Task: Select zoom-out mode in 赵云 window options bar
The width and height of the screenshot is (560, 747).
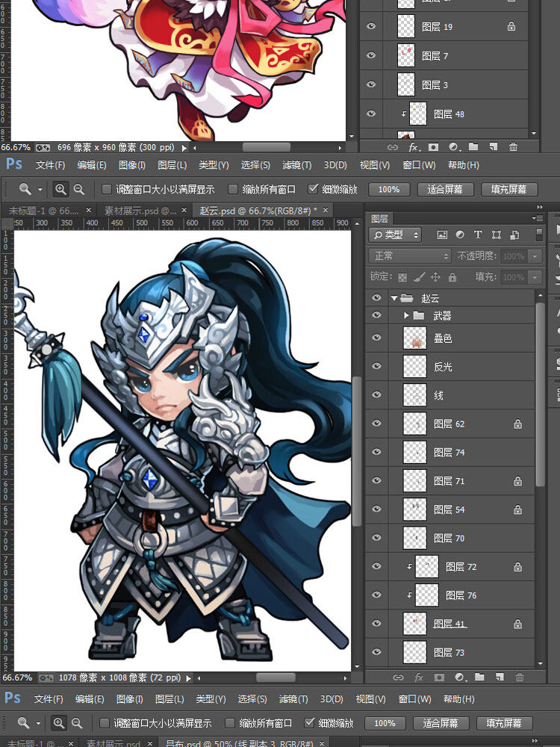Action: click(x=78, y=189)
